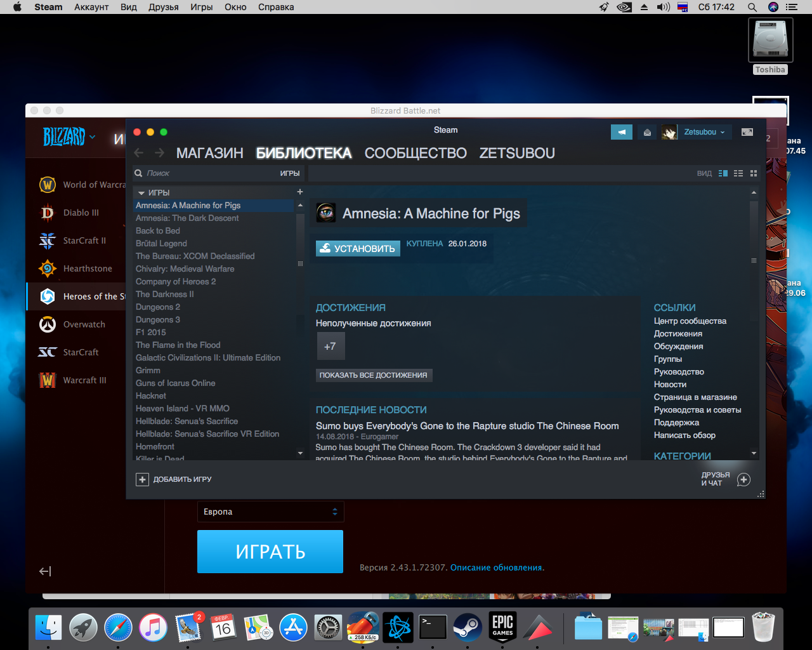
Task: Click +7 unearned achievements tile
Action: click(x=331, y=346)
